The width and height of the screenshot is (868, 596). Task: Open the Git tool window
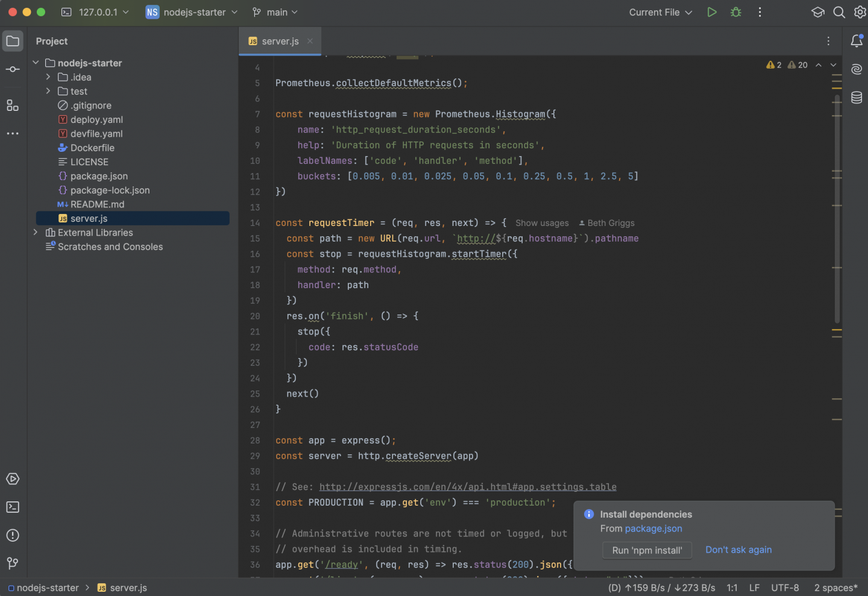[13, 563]
